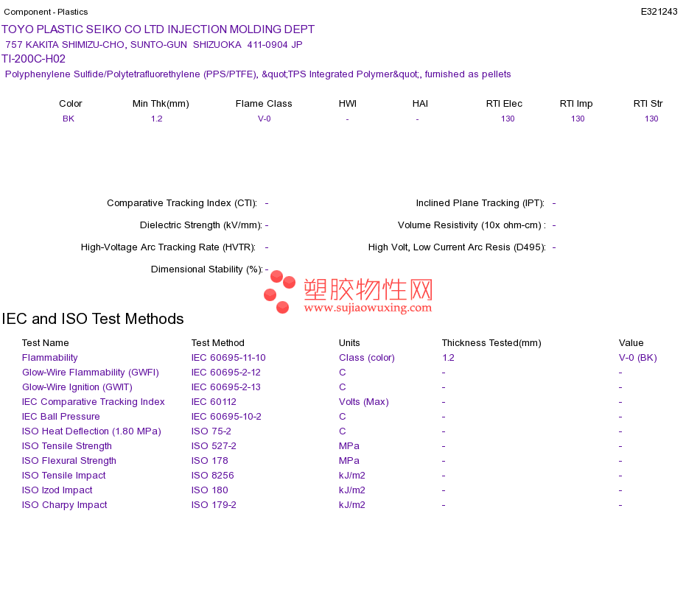Open the Flammability test name link

pos(49,357)
